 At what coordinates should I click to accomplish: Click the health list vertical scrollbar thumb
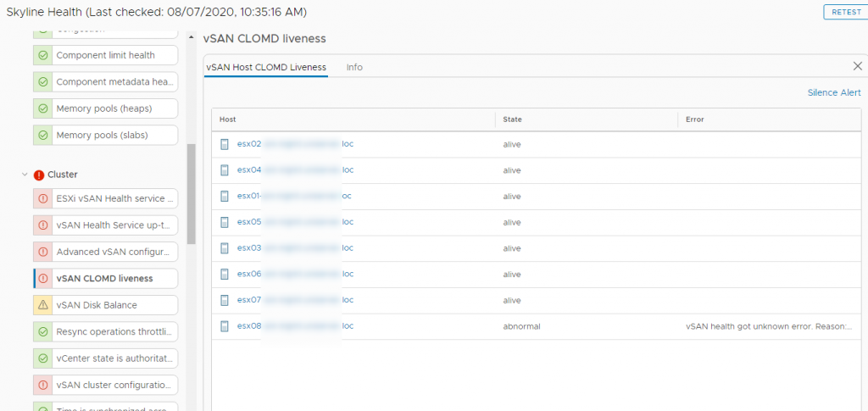(191, 193)
